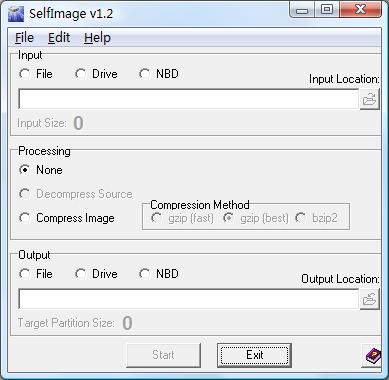Click the Output Location text field
389x380 pixels.
[189, 299]
